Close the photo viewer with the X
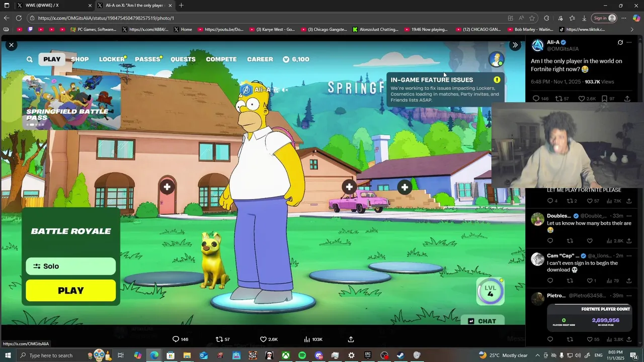The image size is (644, 362). (x=11, y=45)
